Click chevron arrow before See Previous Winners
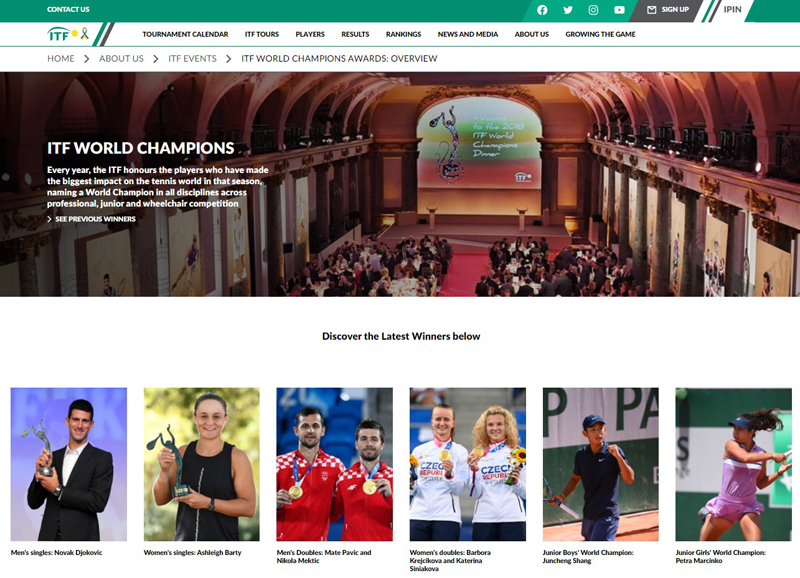Viewport: 800px width, 578px height. [49, 219]
